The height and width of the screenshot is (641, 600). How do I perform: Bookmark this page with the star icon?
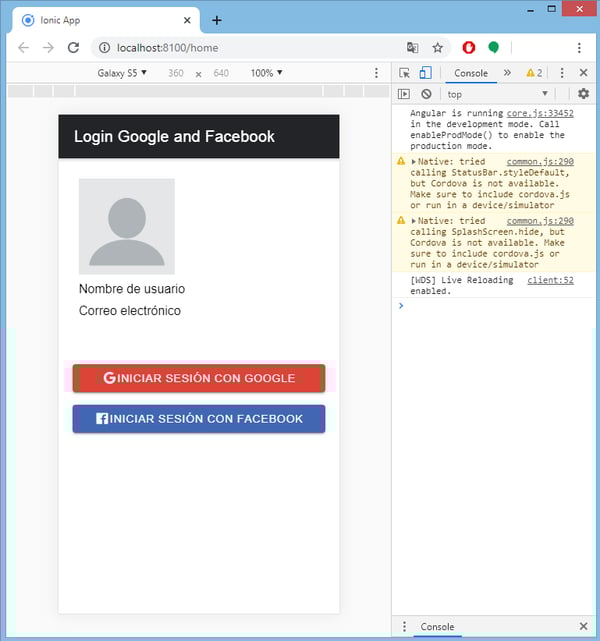tap(437, 47)
